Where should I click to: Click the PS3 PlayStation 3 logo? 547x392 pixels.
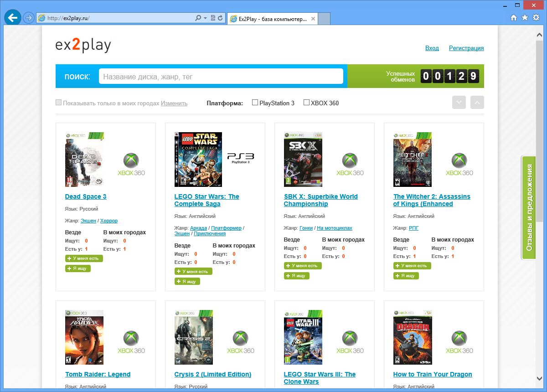point(241,158)
